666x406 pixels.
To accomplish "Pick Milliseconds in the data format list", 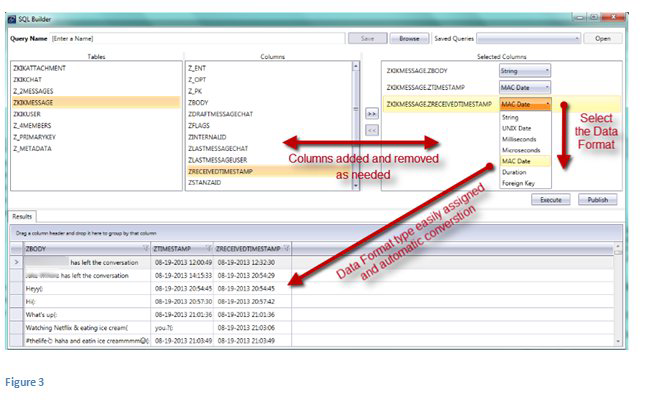I will coord(518,138).
